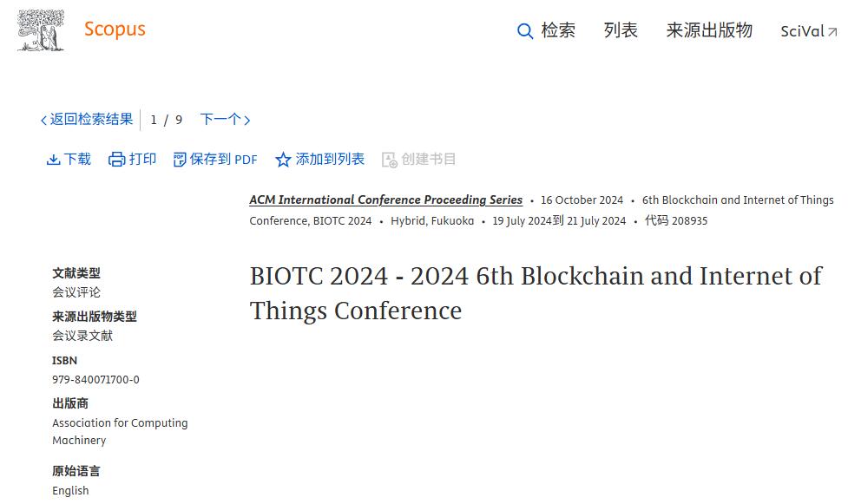
Task: Click 添加到列表 text button
Action: (x=330, y=159)
